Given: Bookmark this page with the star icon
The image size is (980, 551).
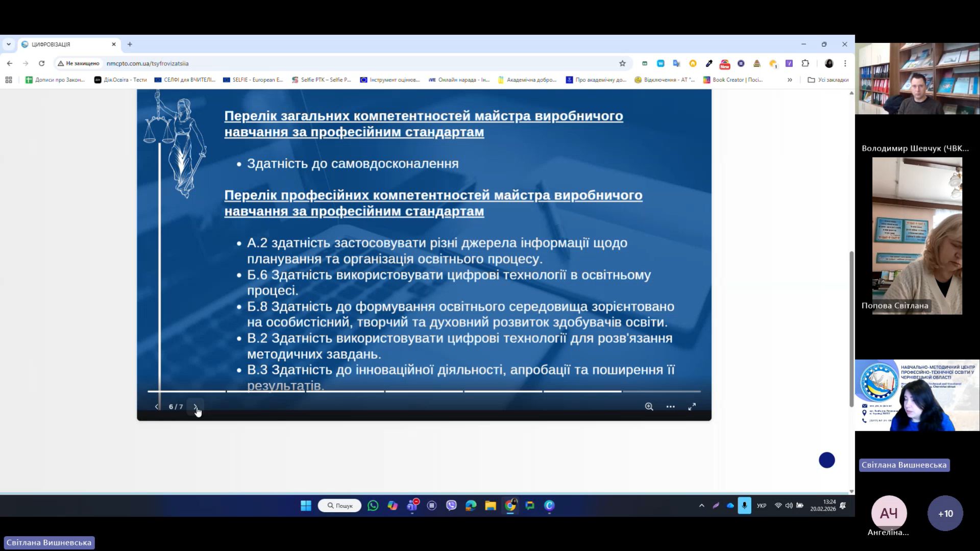Looking at the screenshot, I should click(x=622, y=63).
